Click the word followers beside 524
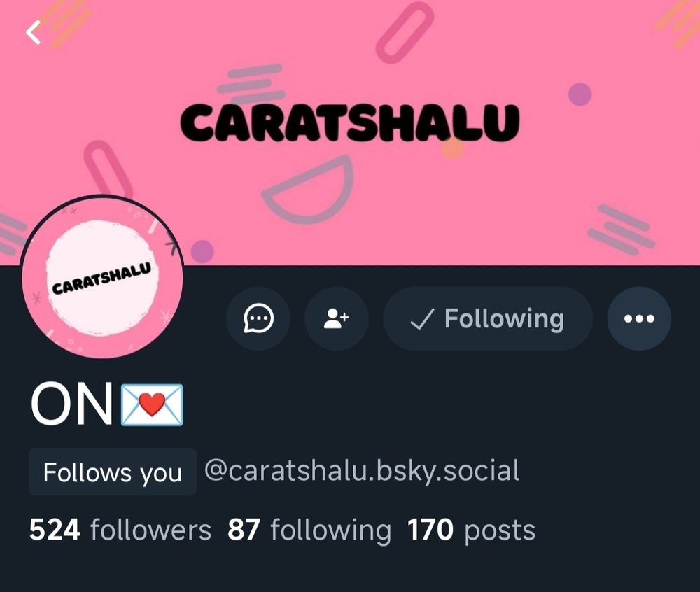Image resolution: width=700 pixels, height=592 pixels. (x=151, y=530)
